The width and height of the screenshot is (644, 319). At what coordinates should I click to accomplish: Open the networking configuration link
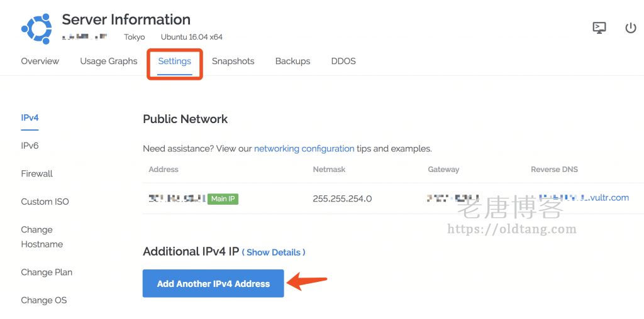[x=304, y=148]
